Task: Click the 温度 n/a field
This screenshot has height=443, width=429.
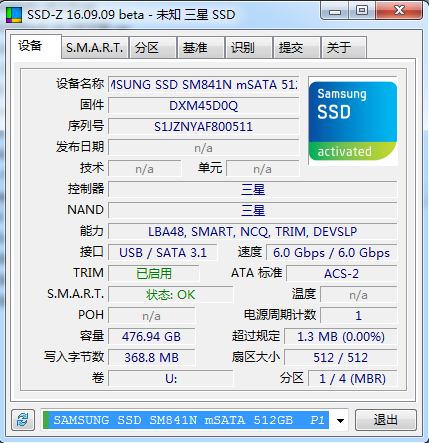Action: pyautogui.click(x=359, y=295)
